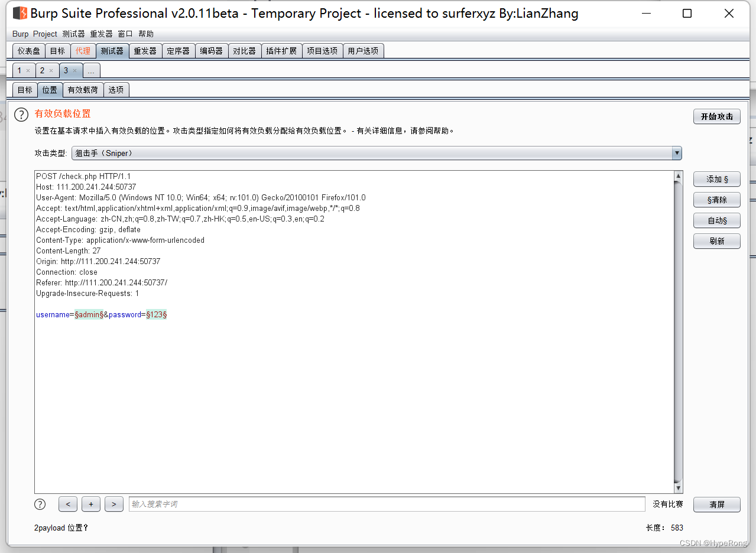The height and width of the screenshot is (553, 756).
Task: Select the 测试器 main tab
Action: [112, 51]
